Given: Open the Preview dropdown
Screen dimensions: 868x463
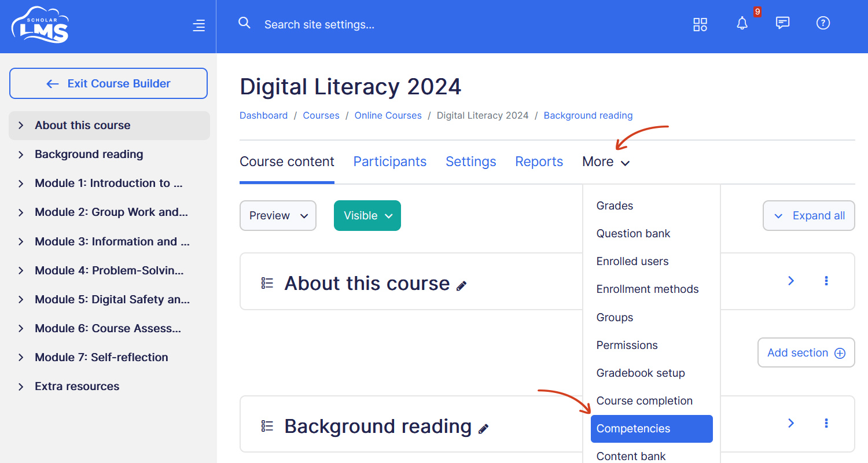Looking at the screenshot, I should tap(278, 216).
